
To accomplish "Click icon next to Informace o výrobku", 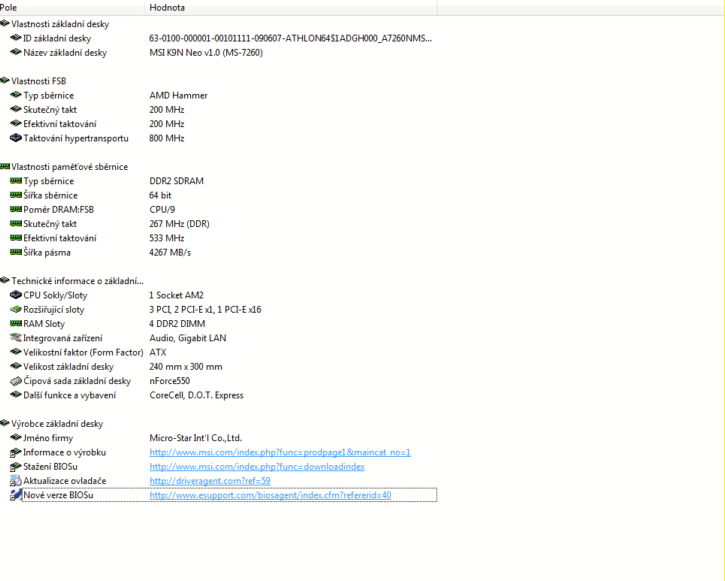I will (x=16, y=452).
